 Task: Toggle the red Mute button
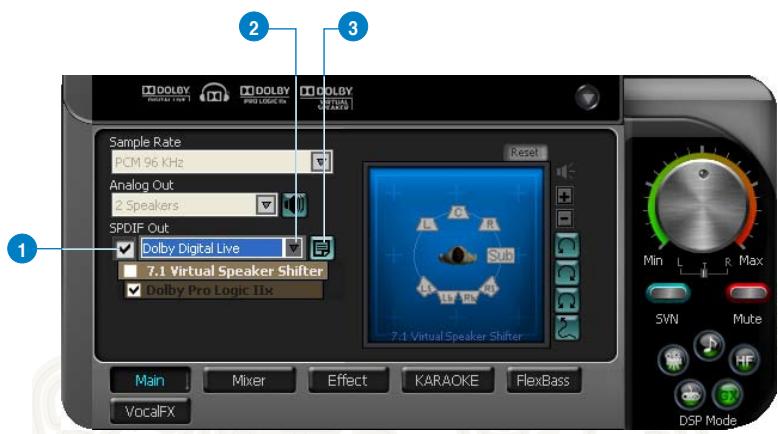coord(746,293)
